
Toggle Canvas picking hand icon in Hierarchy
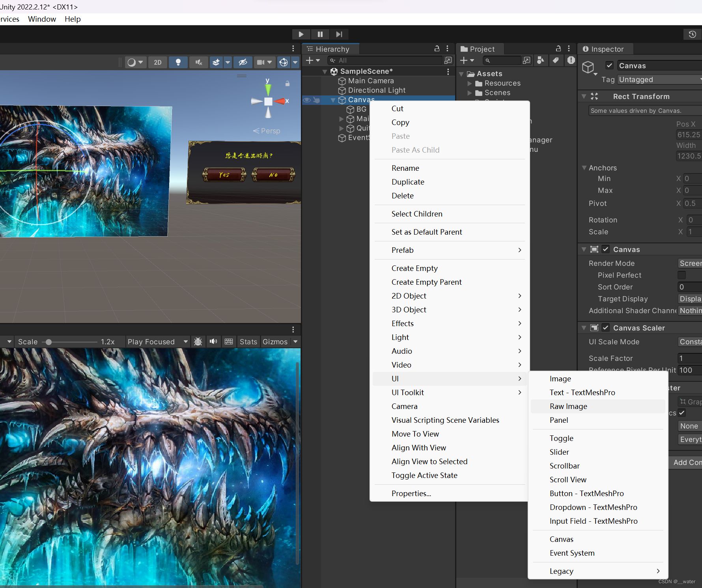[x=316, y=100]
